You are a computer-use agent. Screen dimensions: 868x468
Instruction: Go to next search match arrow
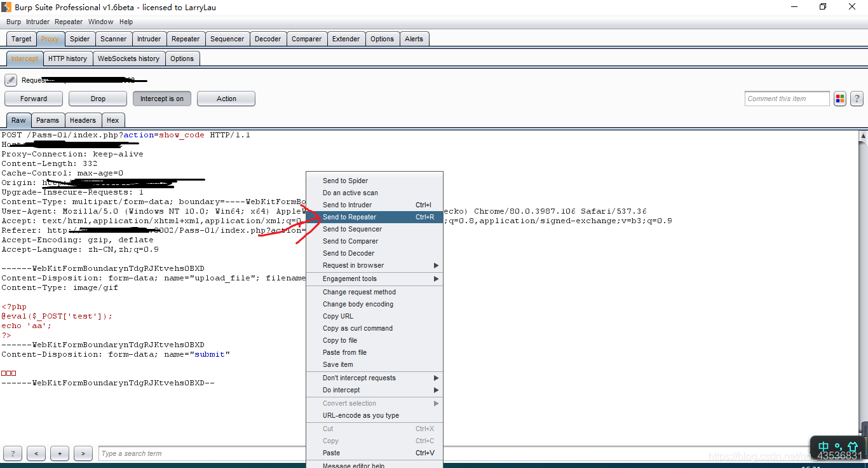83,453
